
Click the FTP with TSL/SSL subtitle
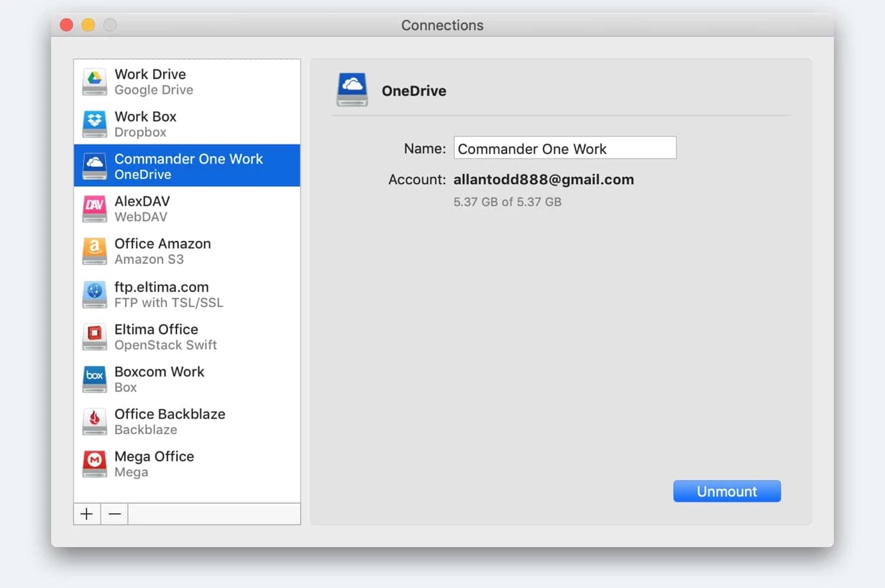169,302
